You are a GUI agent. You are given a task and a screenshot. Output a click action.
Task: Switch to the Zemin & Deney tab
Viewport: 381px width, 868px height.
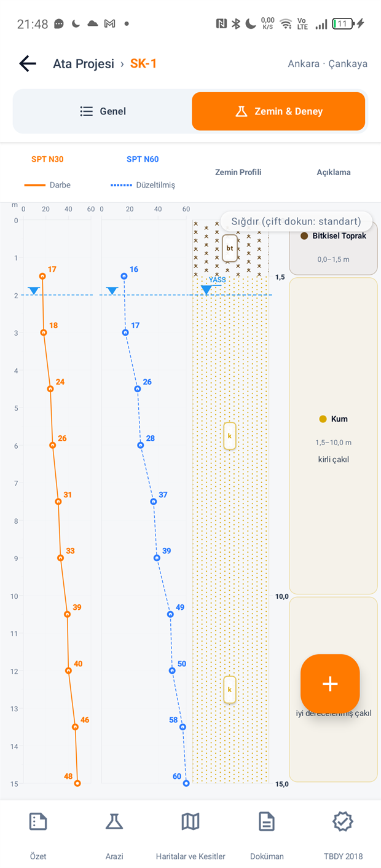pos(278,111)
